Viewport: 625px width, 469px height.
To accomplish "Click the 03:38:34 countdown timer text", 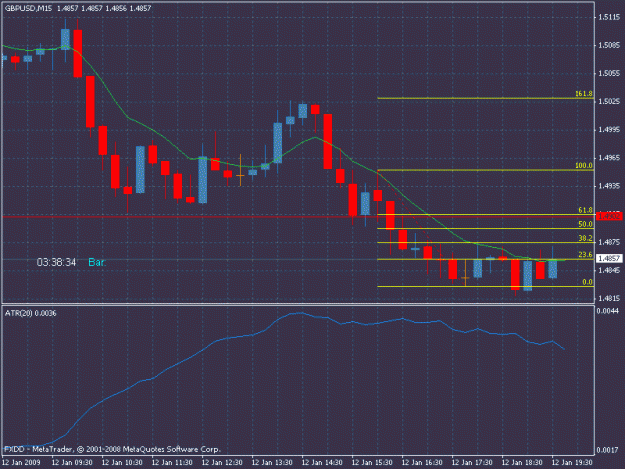I will click(x=56, y=262).
